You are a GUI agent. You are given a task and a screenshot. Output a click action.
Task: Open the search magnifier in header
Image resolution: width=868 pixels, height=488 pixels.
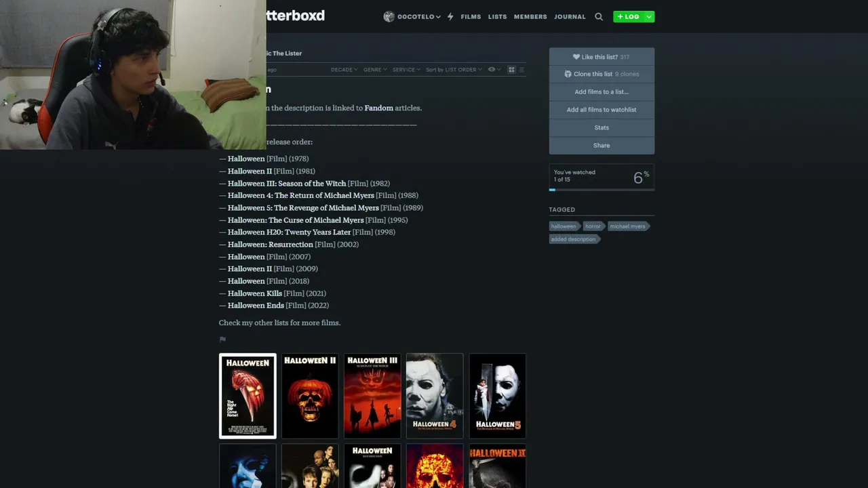pyautogui.click(x=599, y=16)
